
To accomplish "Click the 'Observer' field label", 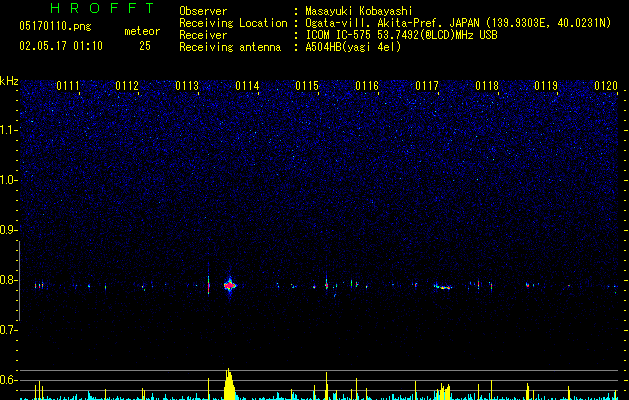I will pyautogui.click(x=203, y=11).
